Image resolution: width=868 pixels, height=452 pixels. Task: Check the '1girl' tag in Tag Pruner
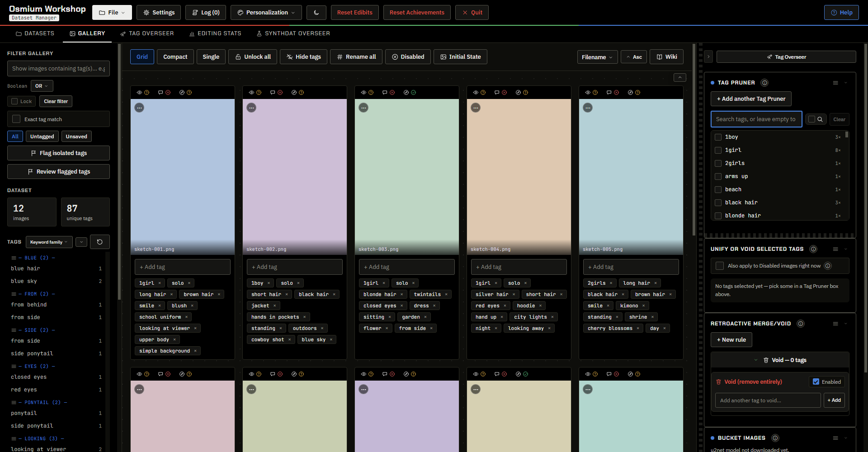pyautogui.click(x=718, y=150)
